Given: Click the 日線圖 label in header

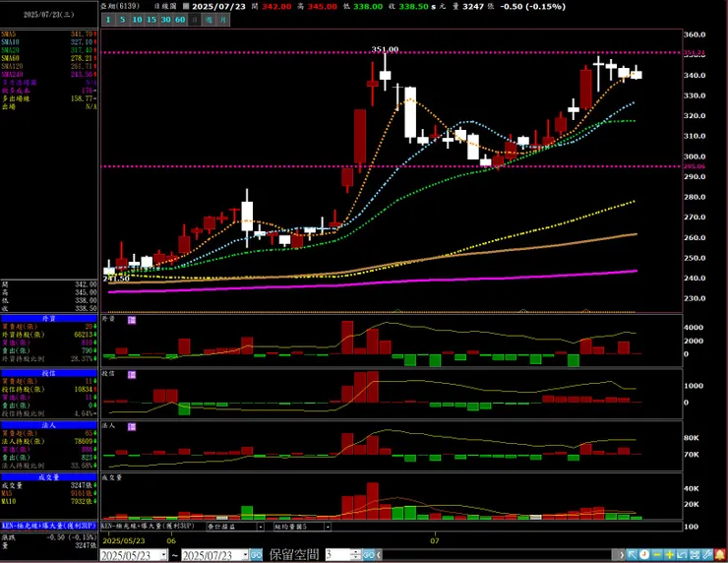Looking at the screenshot, I should pos(165,7).
